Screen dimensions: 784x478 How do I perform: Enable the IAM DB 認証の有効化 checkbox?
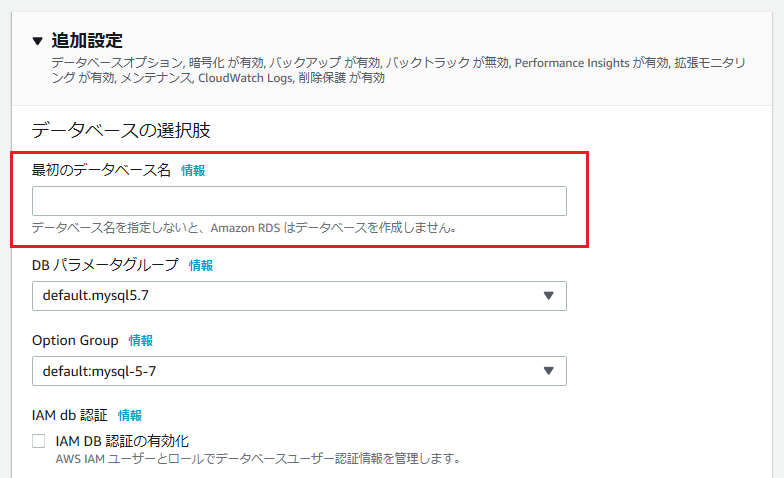(x=38, y=441)
